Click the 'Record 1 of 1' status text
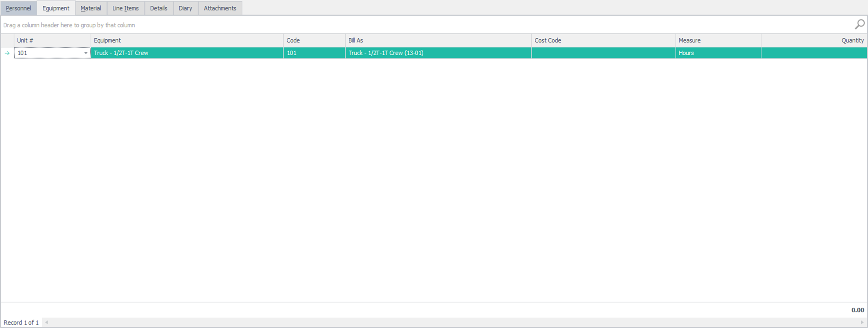 (x=21, y=322)
